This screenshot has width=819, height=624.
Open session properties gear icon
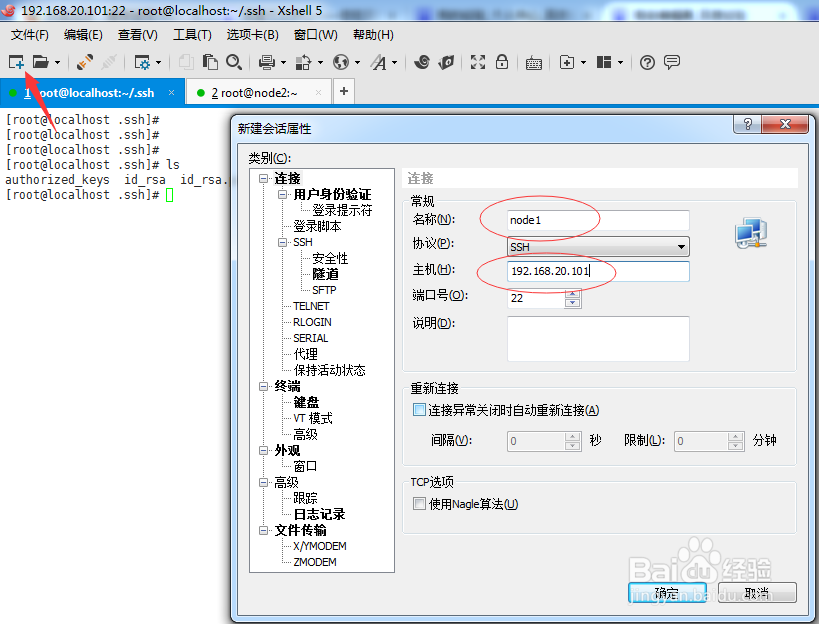142,62
